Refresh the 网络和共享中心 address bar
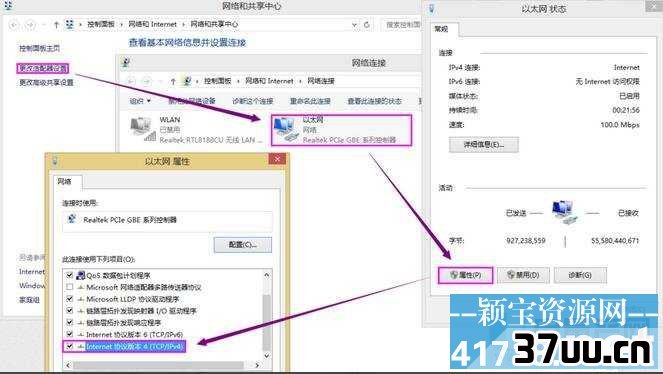Viewport: 663px width, 374px height. pos(367,25)
